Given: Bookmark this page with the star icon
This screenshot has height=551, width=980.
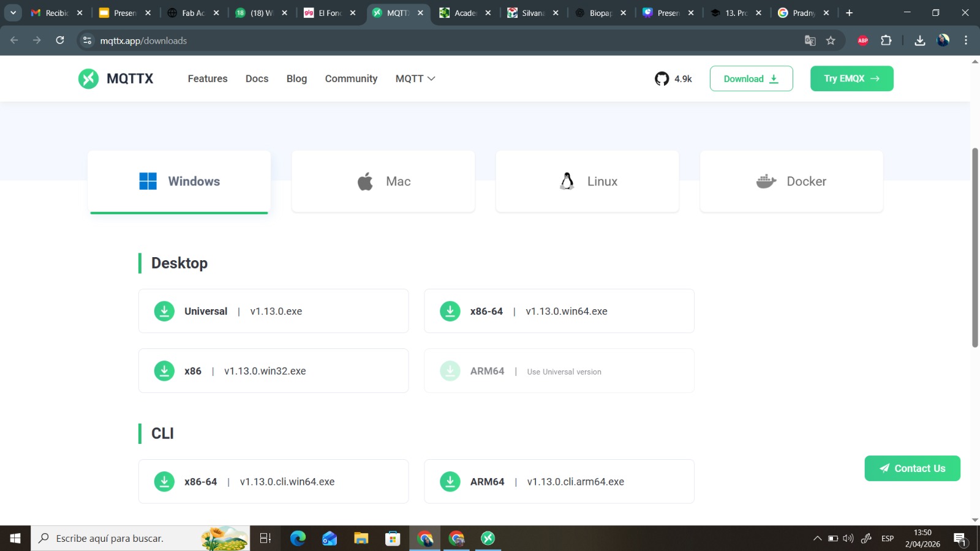Looking at the screenshot, I should (x=831, y=40).
